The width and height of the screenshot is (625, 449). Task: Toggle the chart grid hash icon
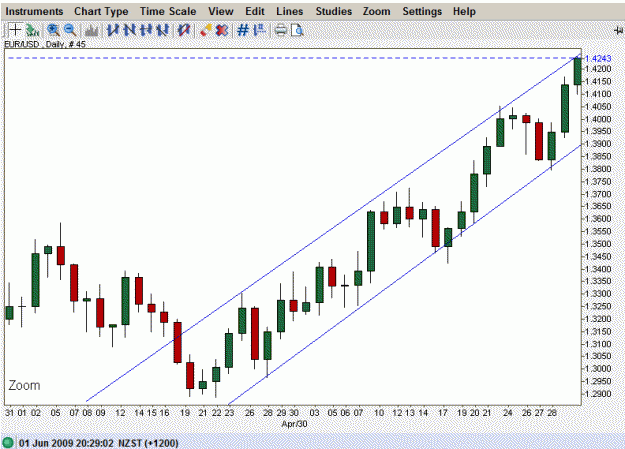[243, 30]
